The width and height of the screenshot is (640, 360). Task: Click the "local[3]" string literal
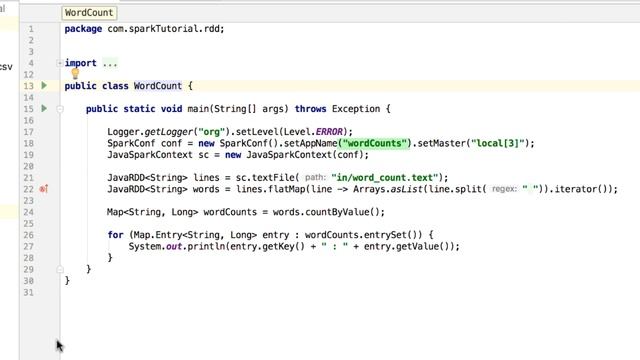(498, 143)
